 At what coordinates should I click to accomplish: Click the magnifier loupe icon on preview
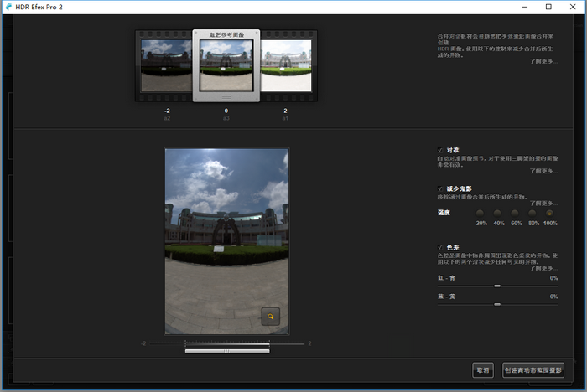(x=271, y=317)
